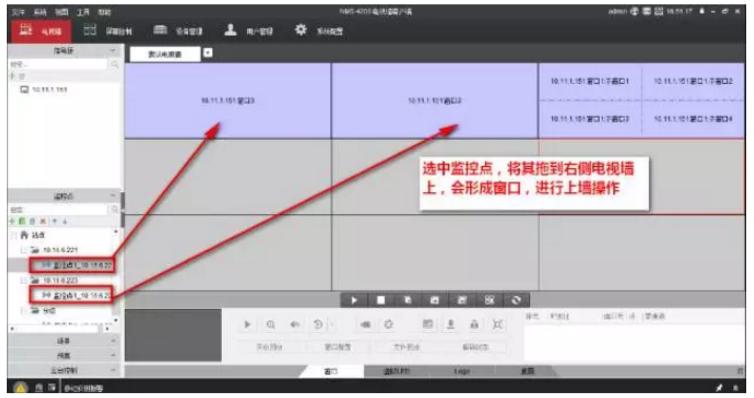Screen dimensions: 754x398
Task: Open the 视图 menu
Action: pos(62,12)
